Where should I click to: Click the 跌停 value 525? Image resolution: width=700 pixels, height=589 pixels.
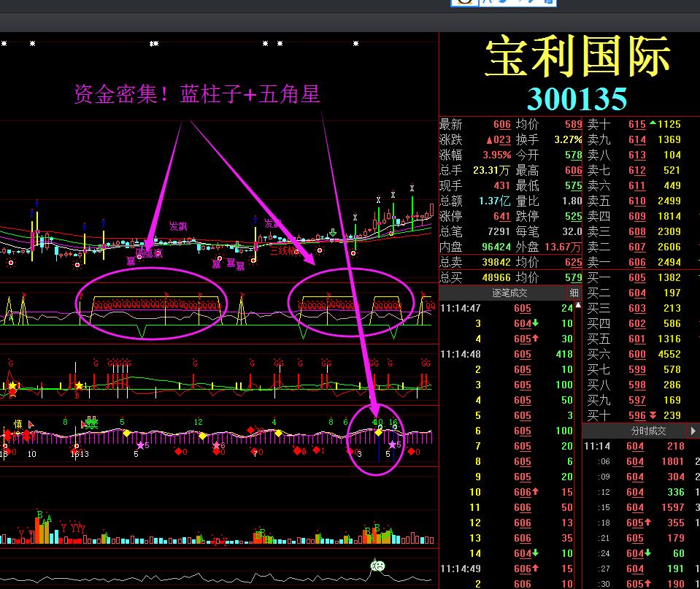(573, 217)
